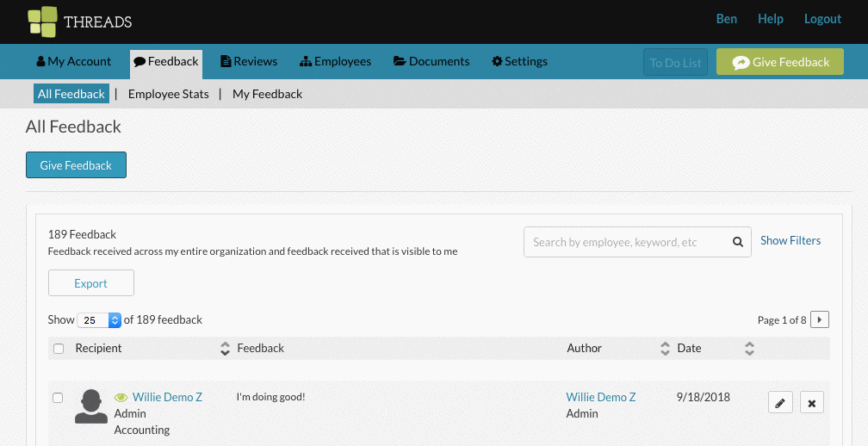Click the Export button

point(90,283)
